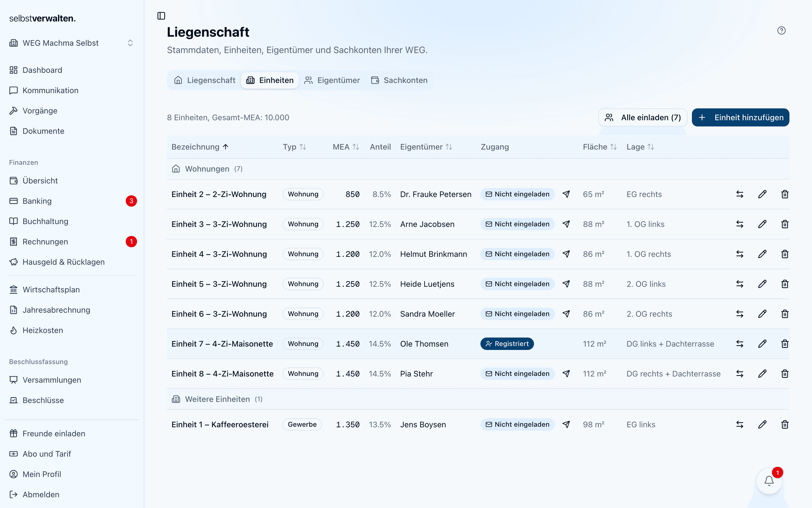The width and height of the screenshot is (812, 508).
Task: Click Abmelden to log out
Action: point(72,494)
